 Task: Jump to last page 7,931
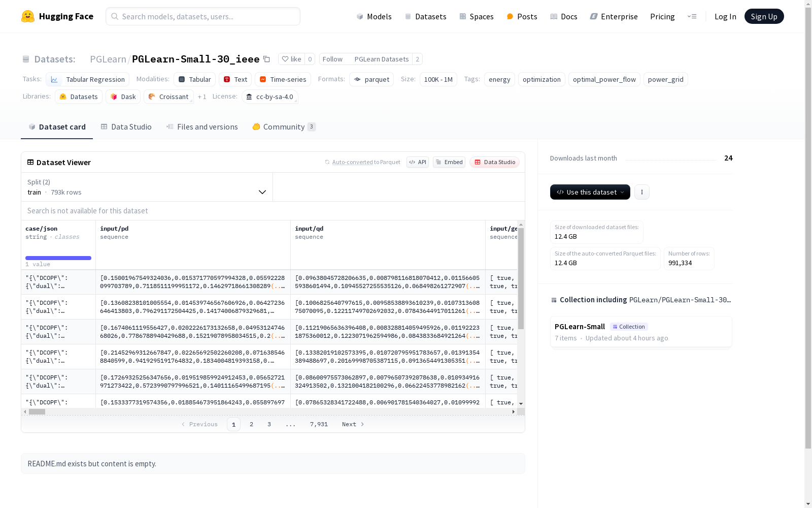coord(319,424)
